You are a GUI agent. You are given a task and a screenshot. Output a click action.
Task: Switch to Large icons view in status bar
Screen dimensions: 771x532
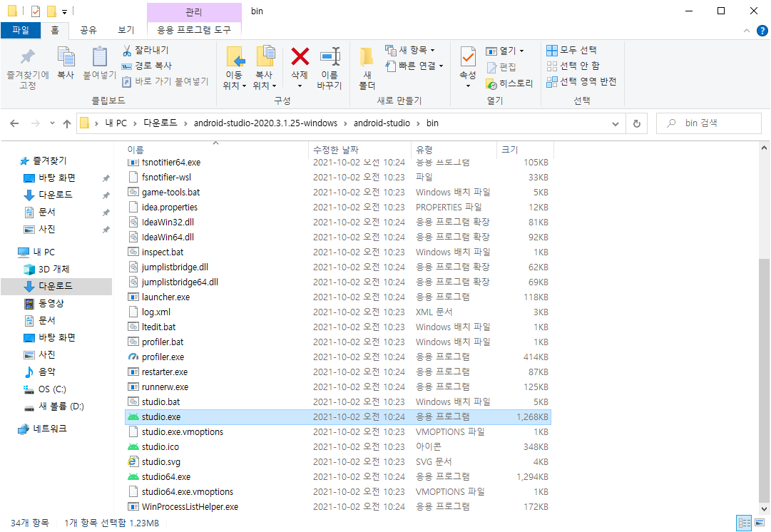[x=760, y=523]
